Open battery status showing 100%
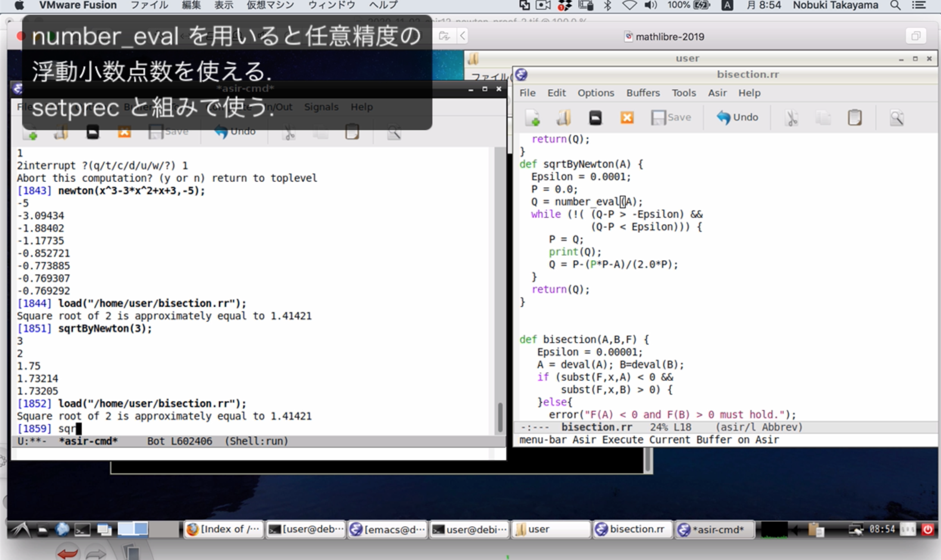This screenshot has width=941, height=560. coord(689,5)
